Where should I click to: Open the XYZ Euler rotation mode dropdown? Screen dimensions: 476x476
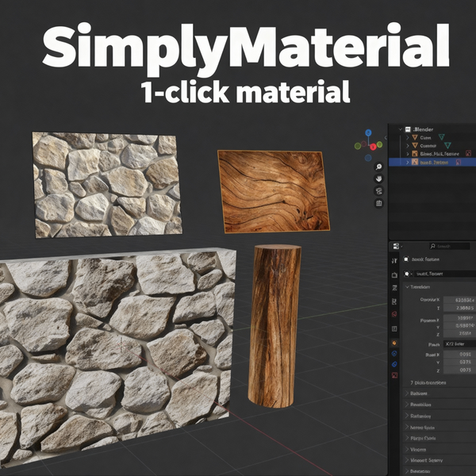coord(459,344)
